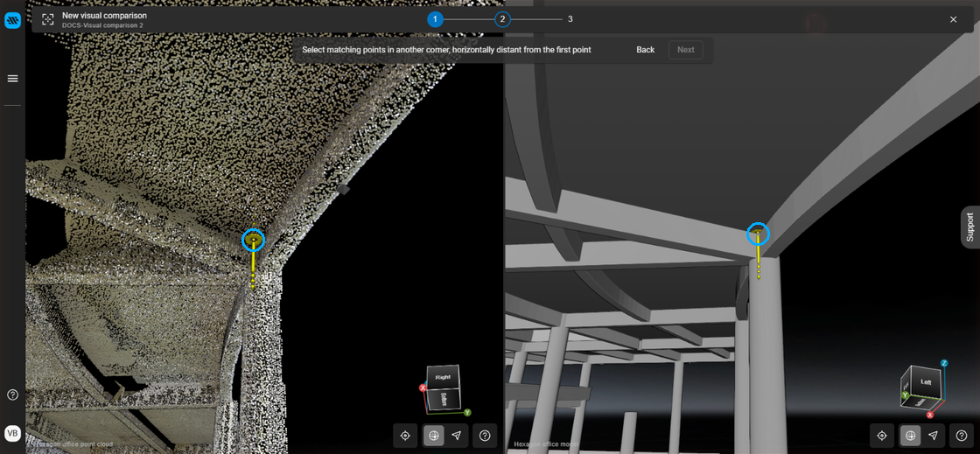Screen dimensions: 980x454
Task: Go to step 3 in the wizard stepper
Action: click(x=570, y=19)
